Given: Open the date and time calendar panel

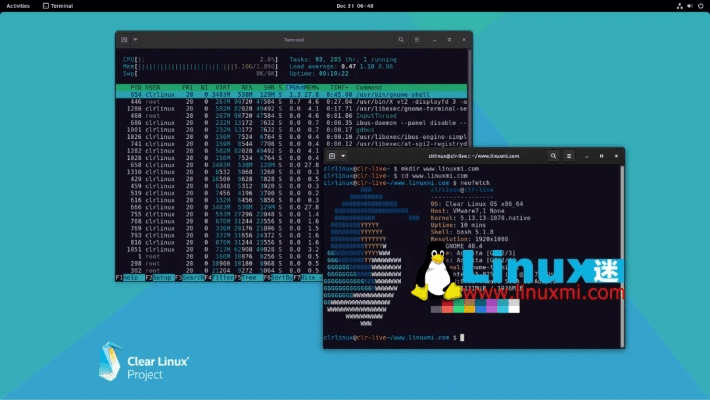Looking at the screenshot, I should point(354,5).
